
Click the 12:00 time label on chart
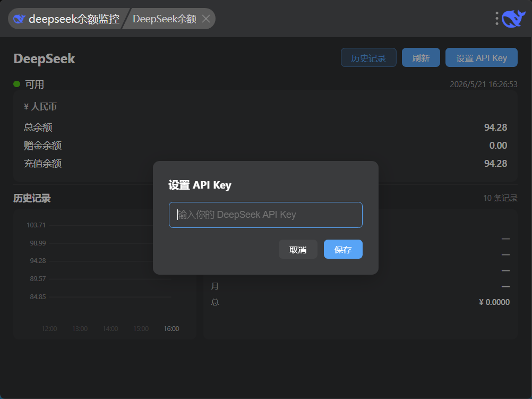pos(49,329)
